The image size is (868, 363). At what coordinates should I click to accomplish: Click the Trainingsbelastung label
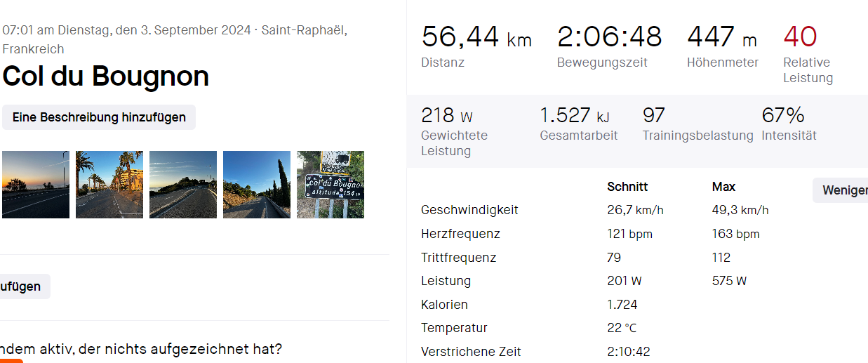(697, 136)
